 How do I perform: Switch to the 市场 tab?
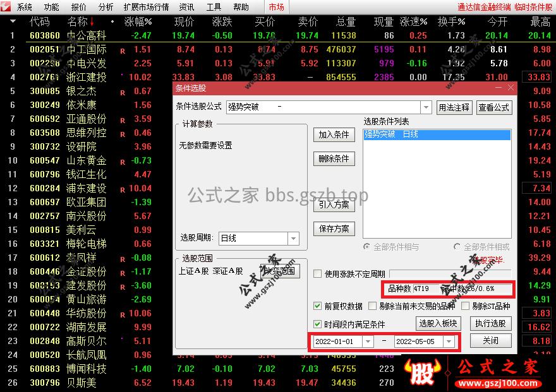[276, 7]
